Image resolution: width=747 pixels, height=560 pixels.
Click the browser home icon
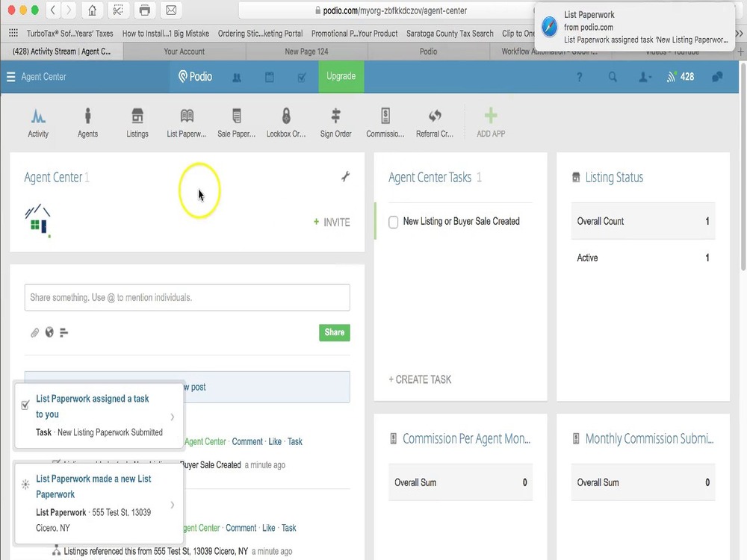(93, 10)
